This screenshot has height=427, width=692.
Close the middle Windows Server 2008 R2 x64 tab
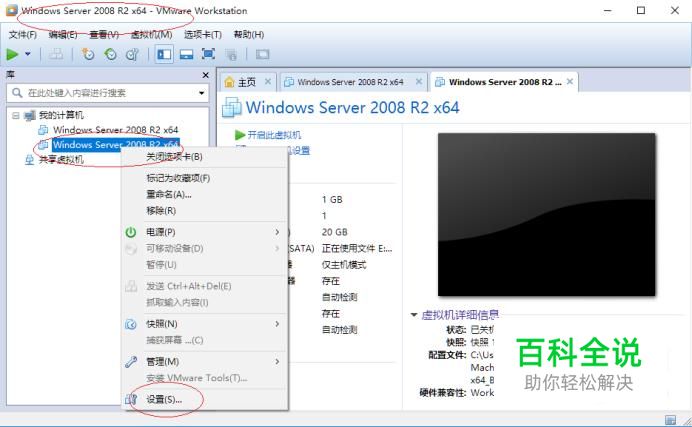click(x=419, y=82)
